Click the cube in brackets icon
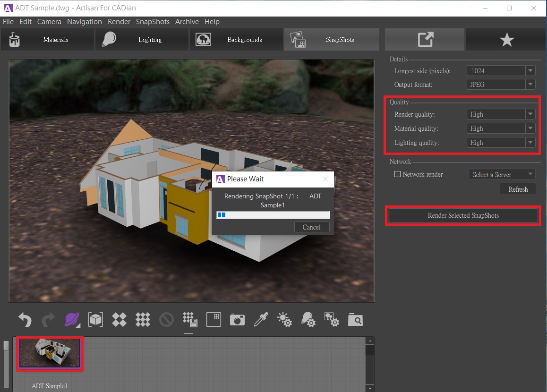 pos(96,320)
